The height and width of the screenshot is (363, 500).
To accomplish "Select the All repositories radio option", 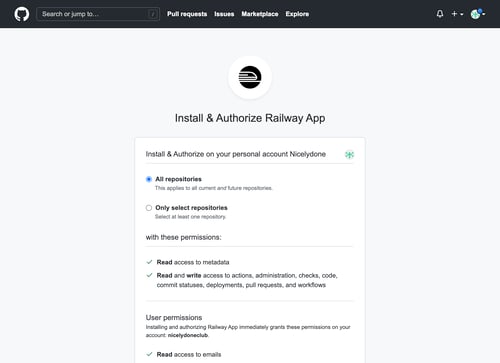I will [x=149, y=179].
